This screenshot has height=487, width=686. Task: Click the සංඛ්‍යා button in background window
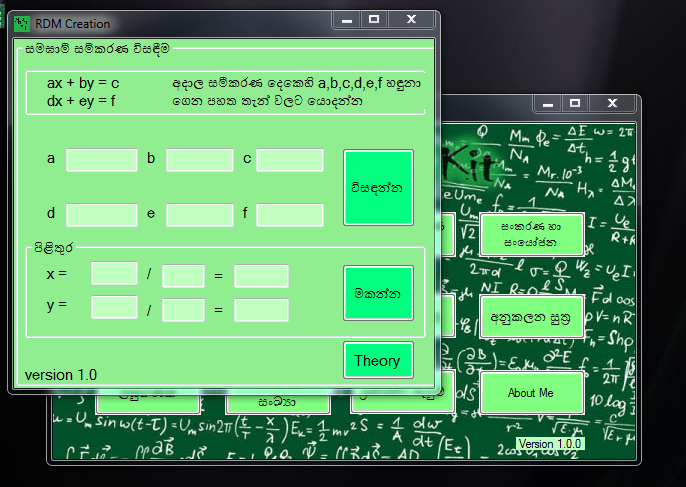pos(277,403)
